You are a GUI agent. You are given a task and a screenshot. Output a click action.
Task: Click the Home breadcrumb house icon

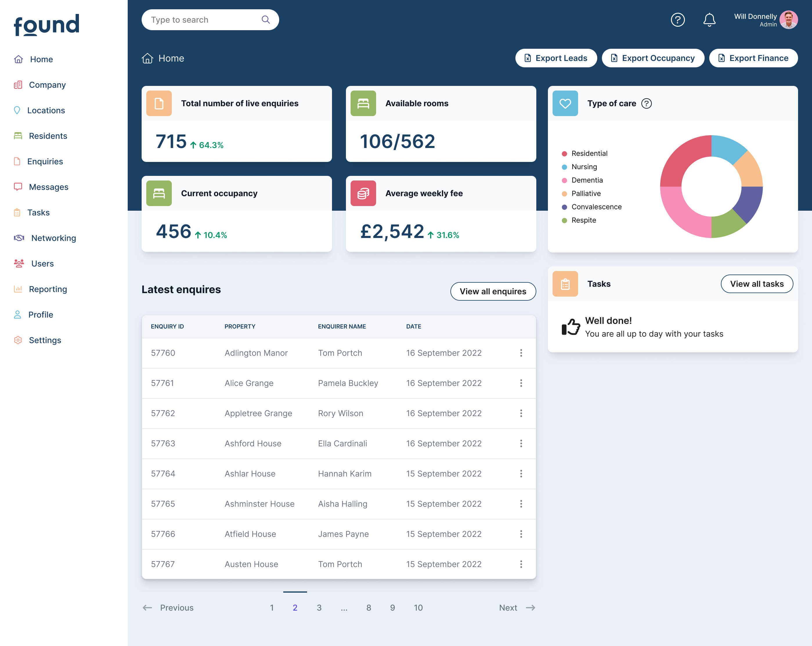coord(147,58)
